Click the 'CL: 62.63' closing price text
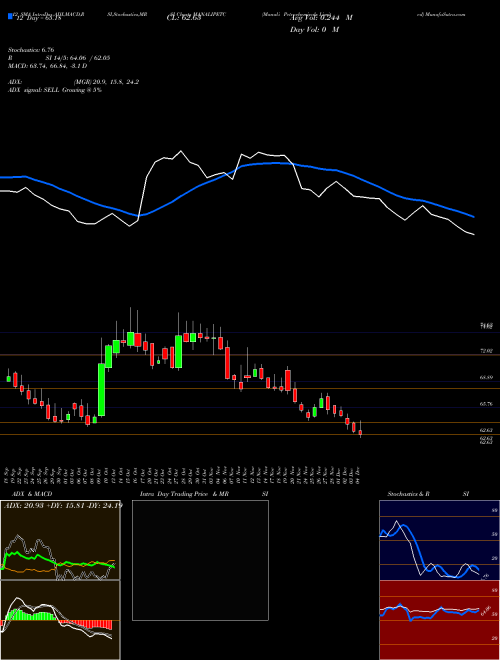This screenshot has height=660, width=500. [184, 18]
